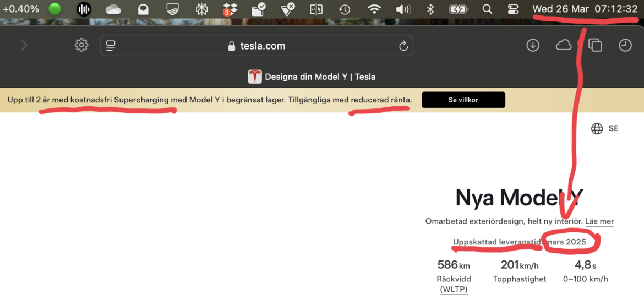Reload the tesla.com page

point(403,46)
